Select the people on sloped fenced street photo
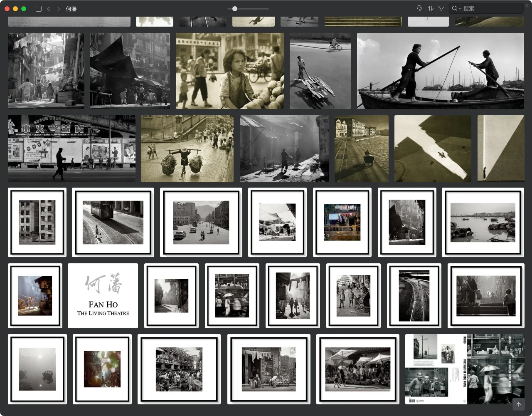Screen dimensions: 532x416 [187, 149]
